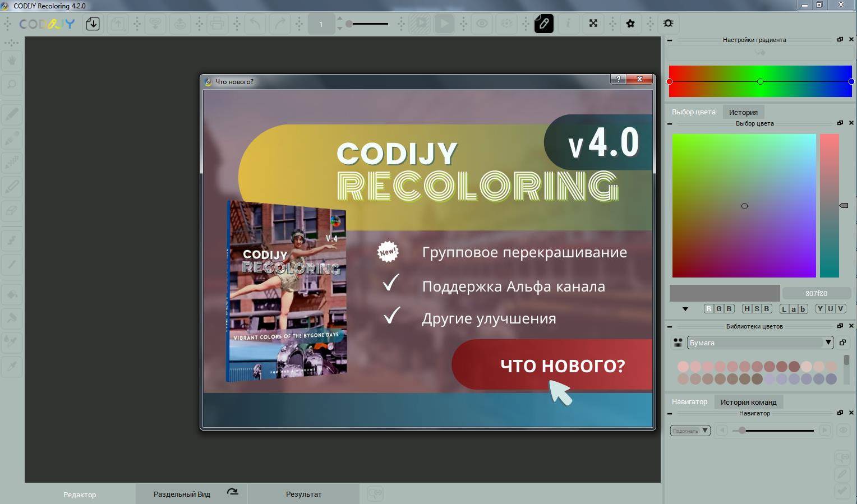Image resolution: width=857 pixels, height=504 pixels.
Task: Click the library palette icon left of Бумага
Action: point(678,343)
